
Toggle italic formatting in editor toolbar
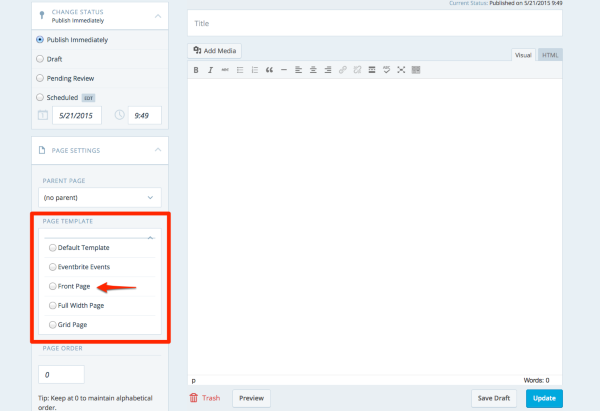click(210, 70)
